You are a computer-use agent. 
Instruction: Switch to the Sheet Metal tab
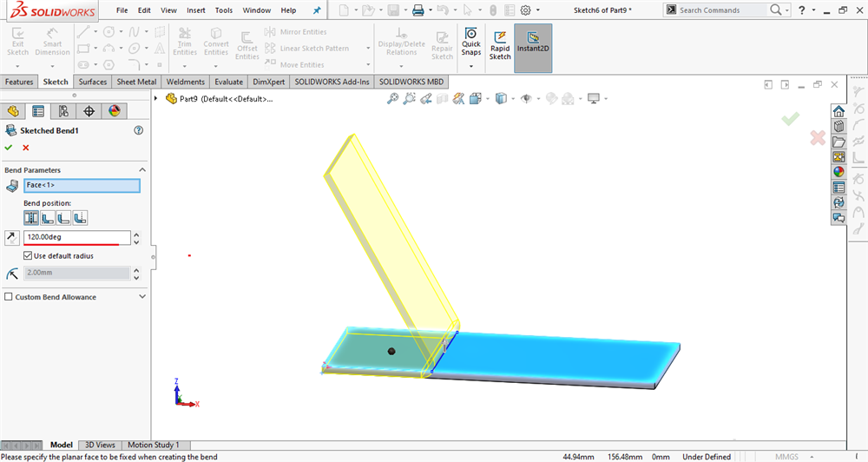pos(137,82)
